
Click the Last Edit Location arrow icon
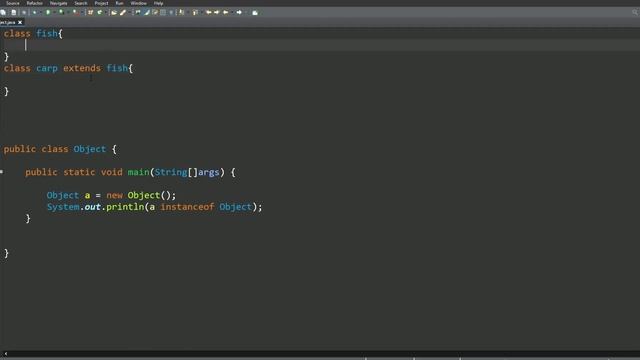pyautogui.click(x=208, y=12)
